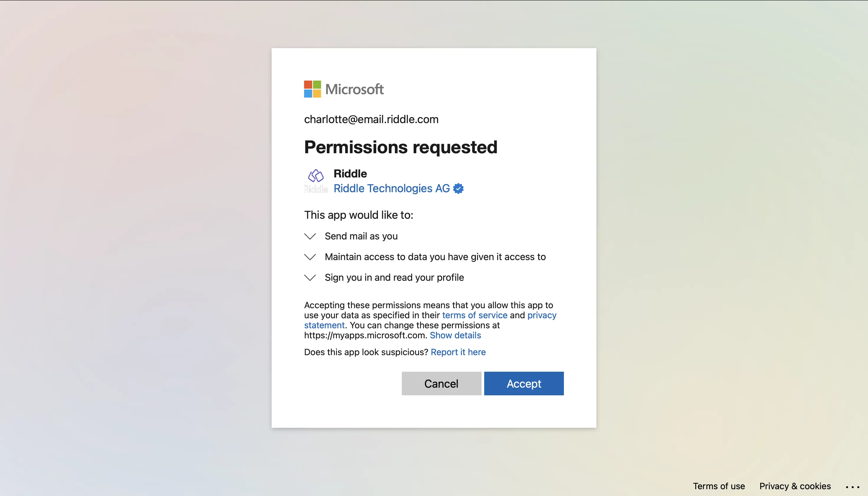This screenshot has width=868, height=496.
Task: Click the charlotte@email.riddle.com account text
Action: click(x=371, y=119)
